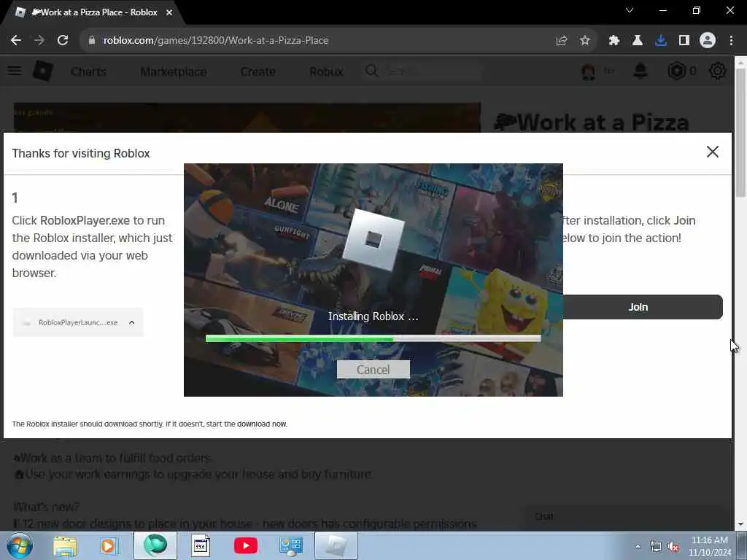Share this page via the share icon
Screen dimensions: 747x560
tap(562, 41)
